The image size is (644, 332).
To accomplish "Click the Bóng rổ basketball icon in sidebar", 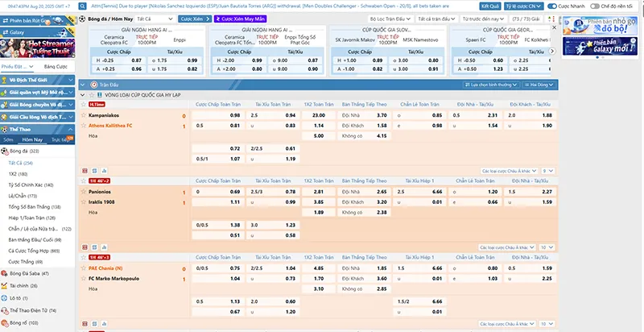I will [6, 322].
